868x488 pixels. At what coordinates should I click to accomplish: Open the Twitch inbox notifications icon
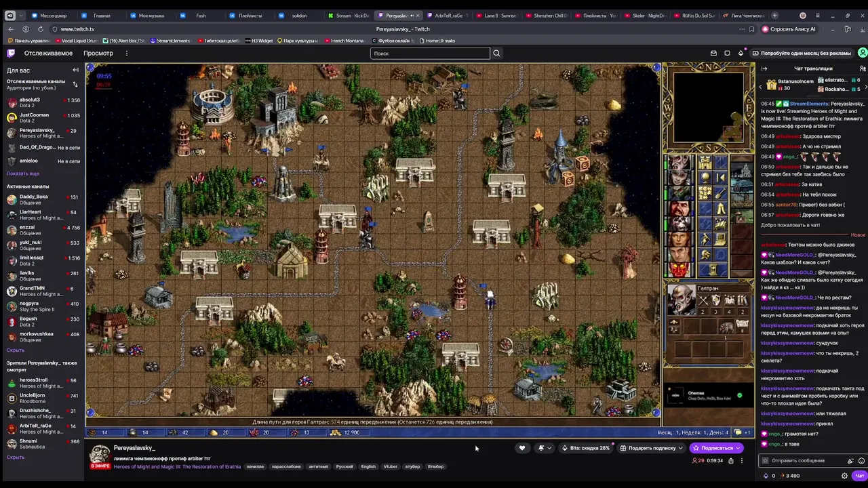(713, 53)
